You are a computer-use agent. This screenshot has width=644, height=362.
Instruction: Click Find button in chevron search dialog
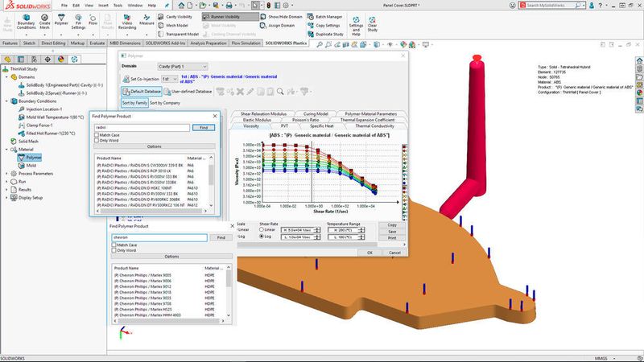tap(221, 237)
